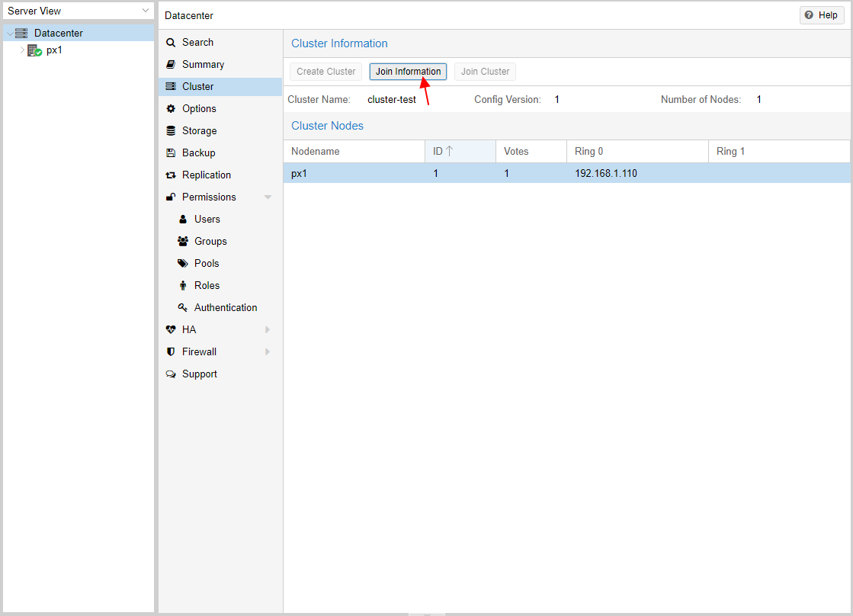Image resolution: width=853 pixels, height=616 pixels.
Task: Click the Summary book icon
Action: pos(171,65)
